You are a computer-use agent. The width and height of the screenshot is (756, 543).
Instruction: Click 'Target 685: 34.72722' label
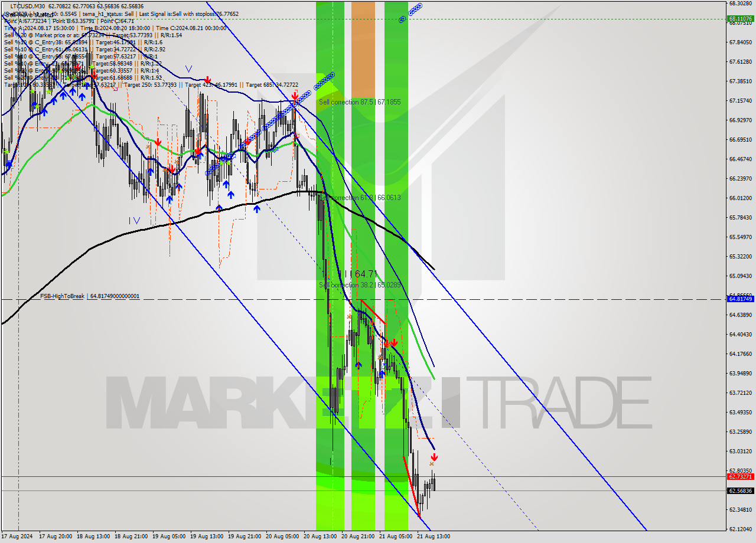pyautogui.click(x=272, y=84)
